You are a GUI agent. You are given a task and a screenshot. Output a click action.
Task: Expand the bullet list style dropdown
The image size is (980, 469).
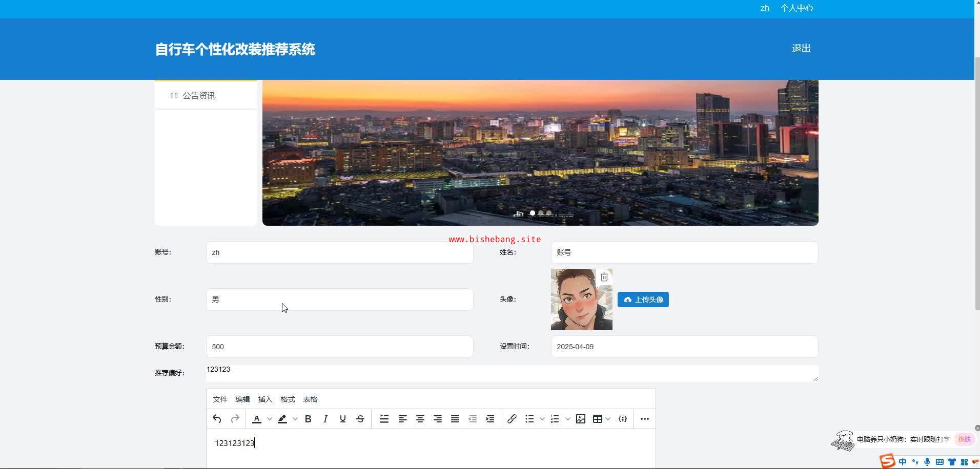tap(542, 419)
